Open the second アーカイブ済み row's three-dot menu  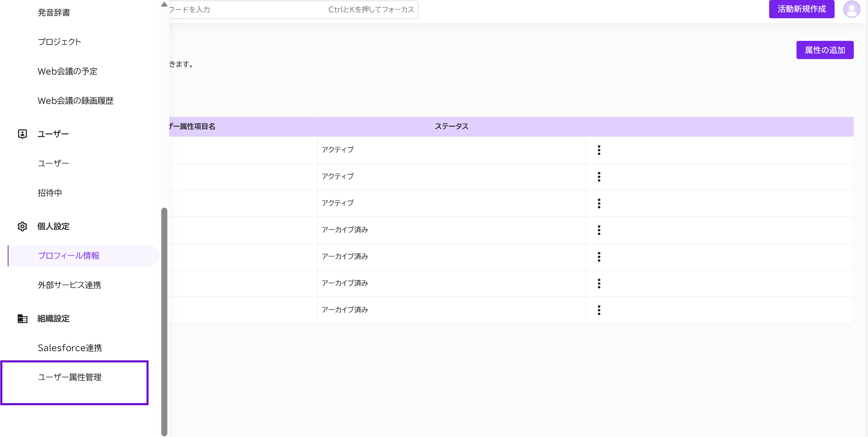click(x=599, y=257)
